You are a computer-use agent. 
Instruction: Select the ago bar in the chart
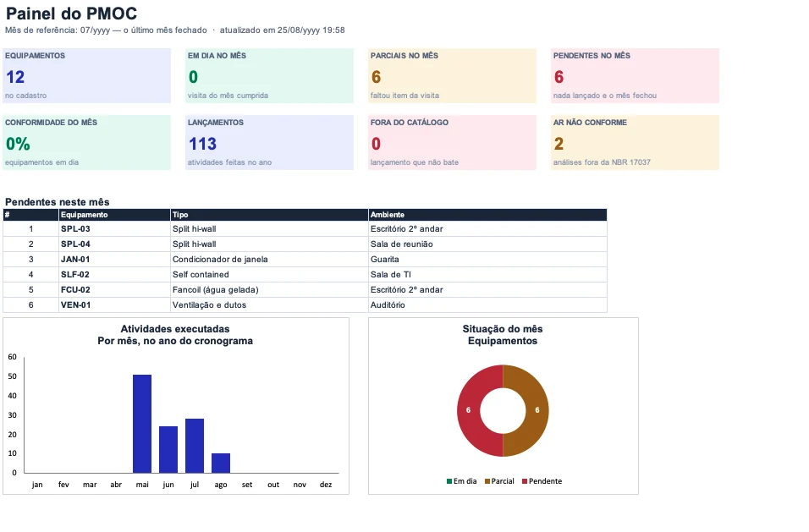coord(221,463)
